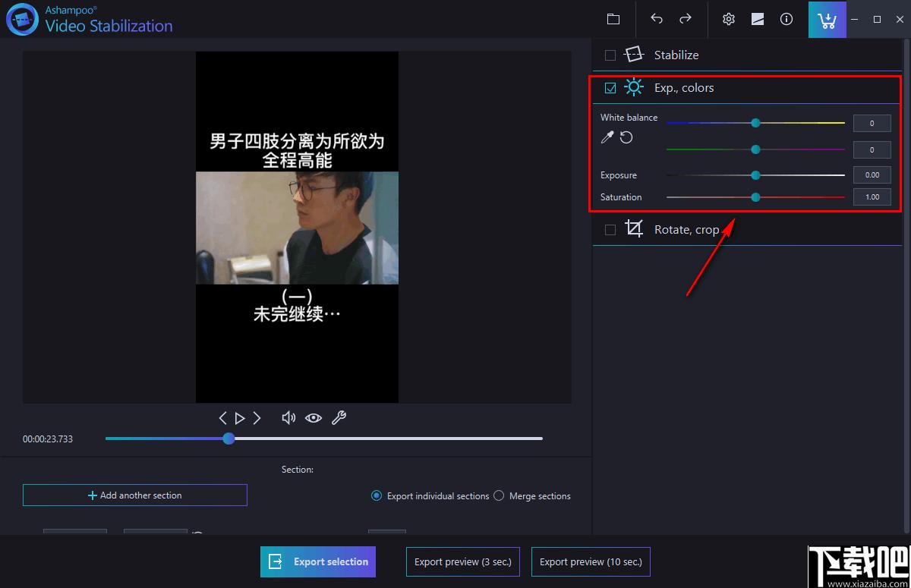Viewport: 911px width, 588px height.
Task: Click Export preview (10 sec.)
Action: (x=591, y=562)
